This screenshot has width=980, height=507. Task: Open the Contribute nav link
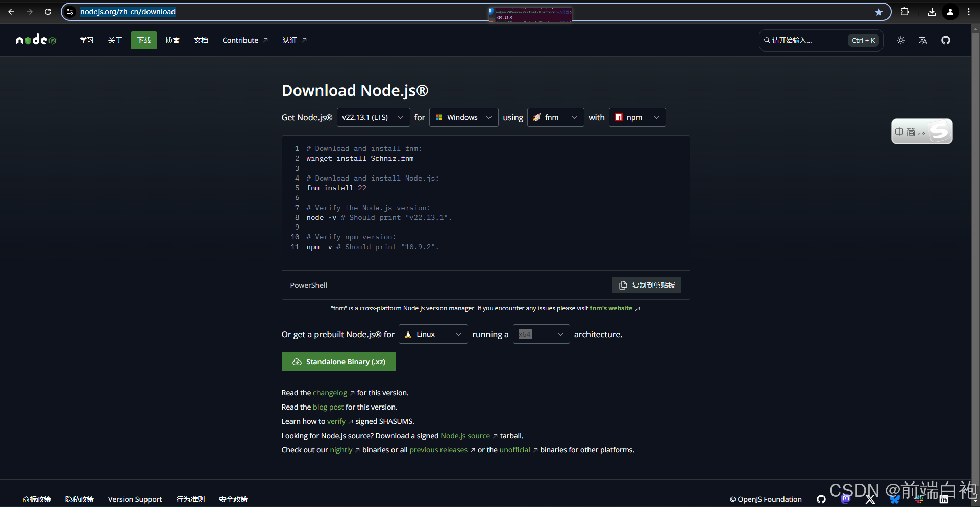pos(245,40)
